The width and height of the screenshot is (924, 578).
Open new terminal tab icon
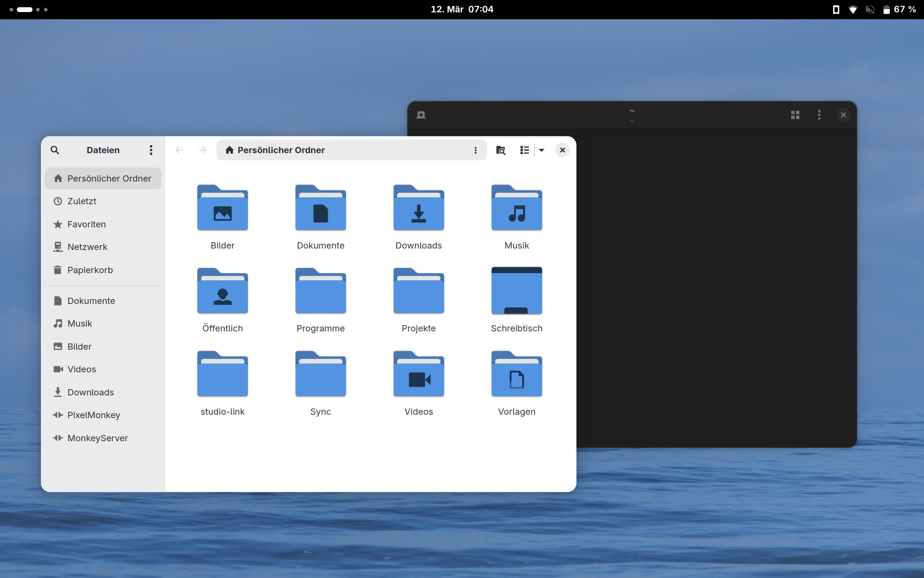pos(421,115)
